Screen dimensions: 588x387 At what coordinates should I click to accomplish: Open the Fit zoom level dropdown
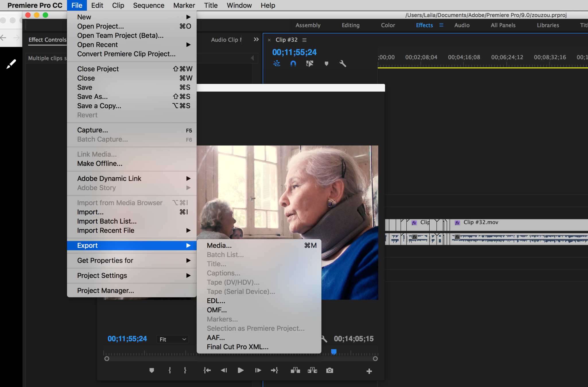pyautogui.click(x=173, y=339)
